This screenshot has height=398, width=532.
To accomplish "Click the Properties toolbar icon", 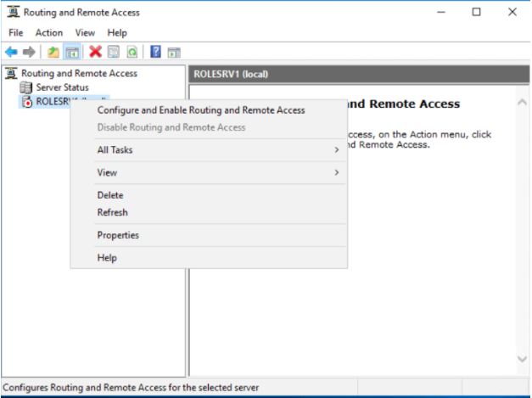I will 114,53.
